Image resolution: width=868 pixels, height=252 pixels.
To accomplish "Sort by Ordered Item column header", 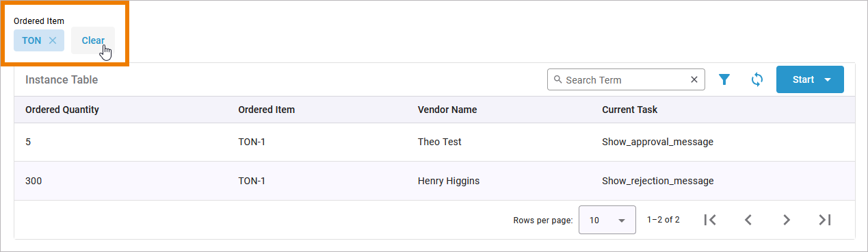I will pyautogui.click(x=266, y=110).
